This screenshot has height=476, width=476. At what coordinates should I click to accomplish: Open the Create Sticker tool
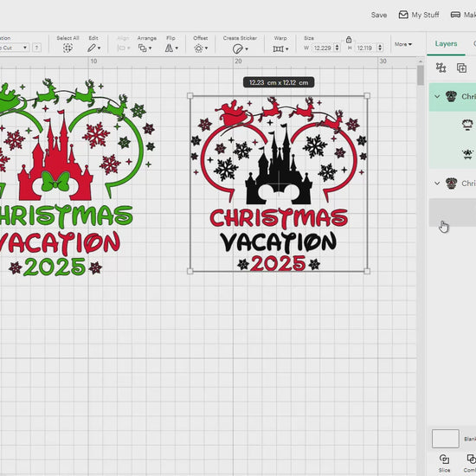pos(240,48)
